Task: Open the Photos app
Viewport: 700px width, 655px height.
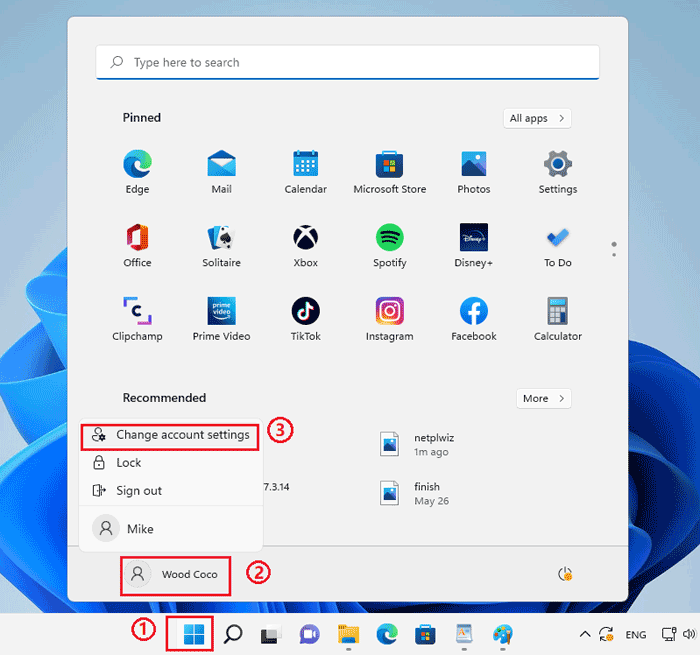Action: 474,172
